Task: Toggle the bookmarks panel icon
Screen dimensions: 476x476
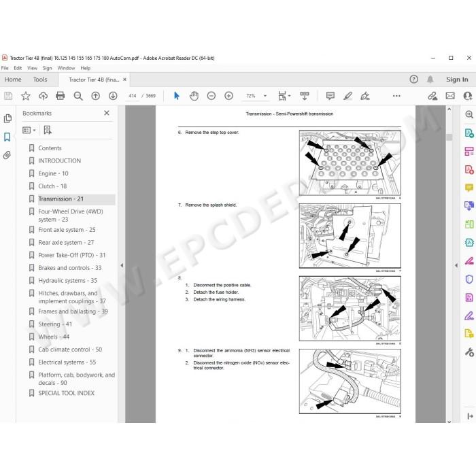Action: pyautogui.click(x=7, y=137)
